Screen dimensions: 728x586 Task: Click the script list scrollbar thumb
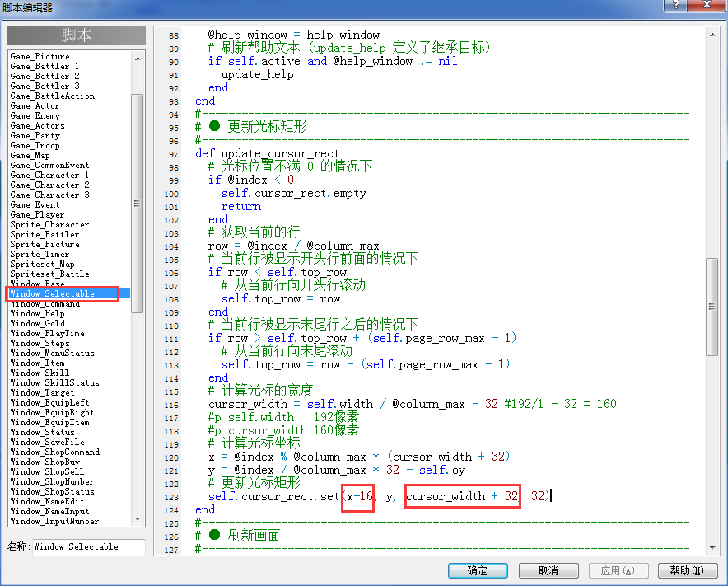click(138, 204)
